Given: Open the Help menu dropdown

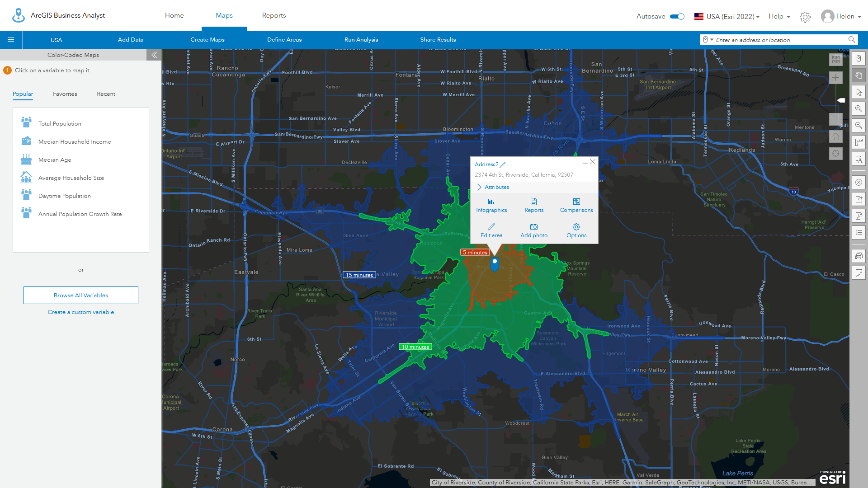Looking at the screenshot, I should 780,16.
